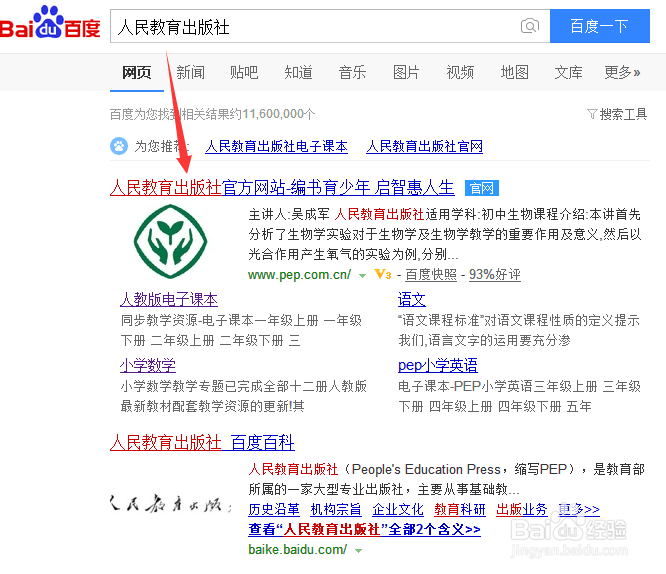Open the 更多» tab menu
This screenshot has height=574, width=666.
click(x=622, y=72)
